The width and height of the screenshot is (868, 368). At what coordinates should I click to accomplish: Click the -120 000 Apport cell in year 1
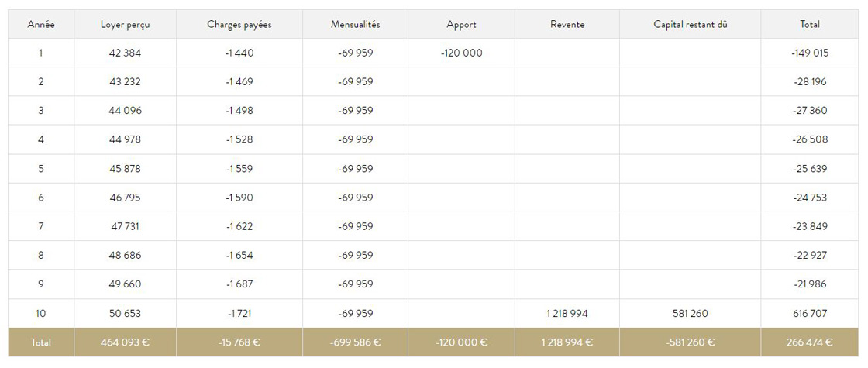pyautogui.click(x=462, y=53)
